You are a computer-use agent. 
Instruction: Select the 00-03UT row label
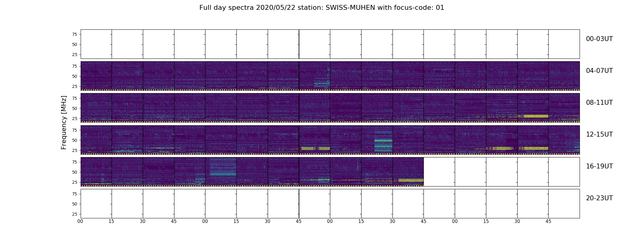pos(599,39)
